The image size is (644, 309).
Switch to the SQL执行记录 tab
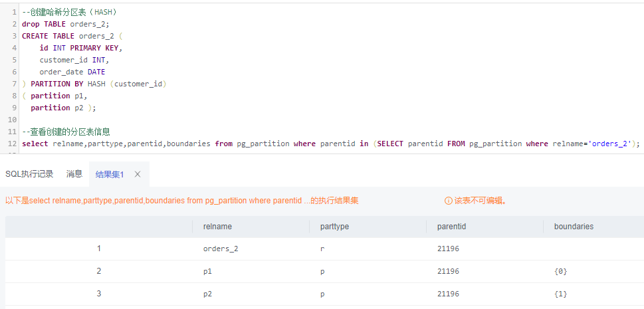coord(29,174)
